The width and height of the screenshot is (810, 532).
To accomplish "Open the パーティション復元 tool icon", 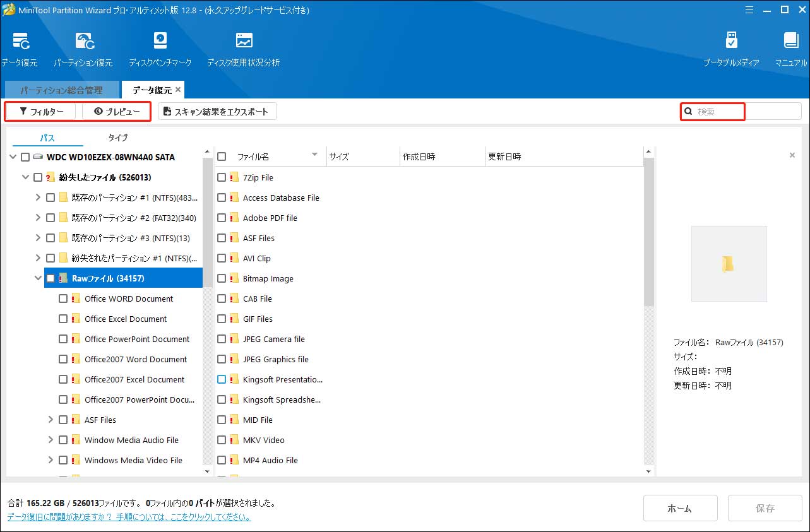I will [x=85, y=42].
